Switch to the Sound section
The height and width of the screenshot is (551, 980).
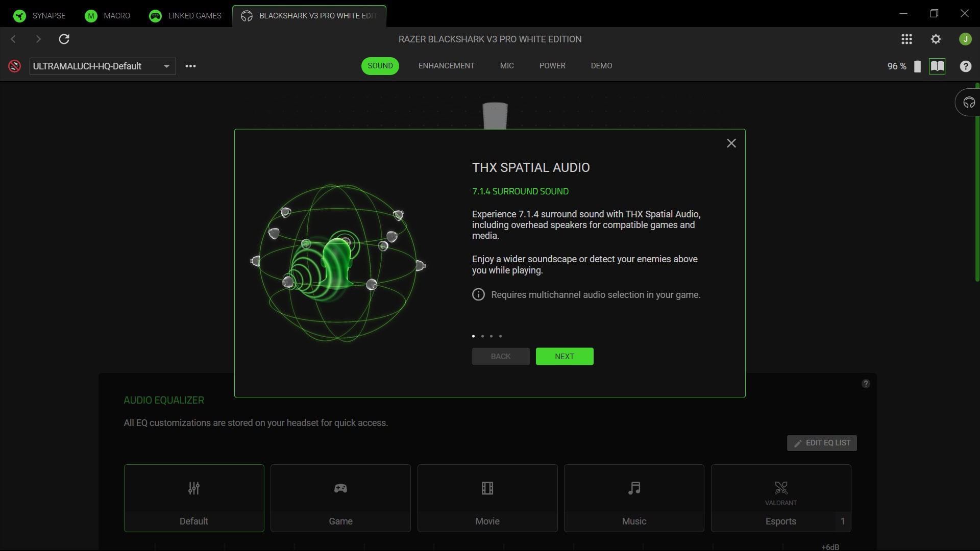click(380, 66)
